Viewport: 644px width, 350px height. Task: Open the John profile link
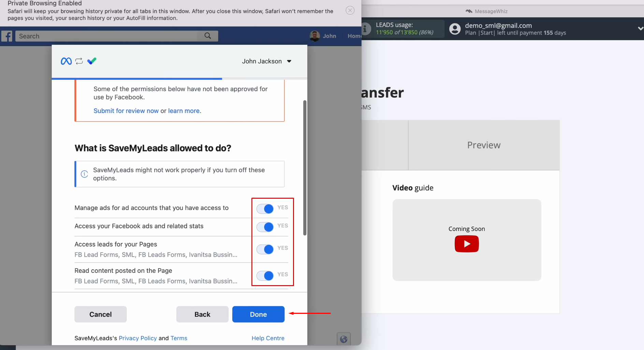click(x=330, y=36)
